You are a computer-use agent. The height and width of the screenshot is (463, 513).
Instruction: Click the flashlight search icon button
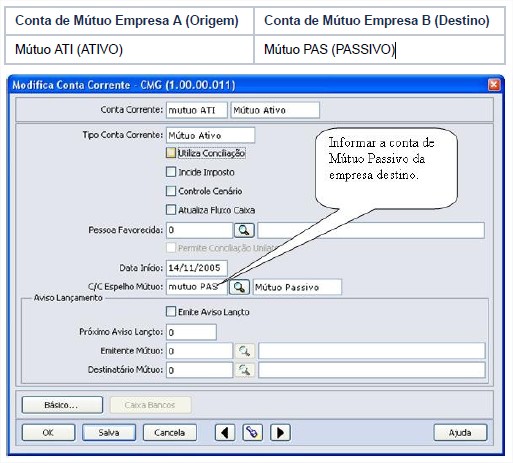click(252, 433)
